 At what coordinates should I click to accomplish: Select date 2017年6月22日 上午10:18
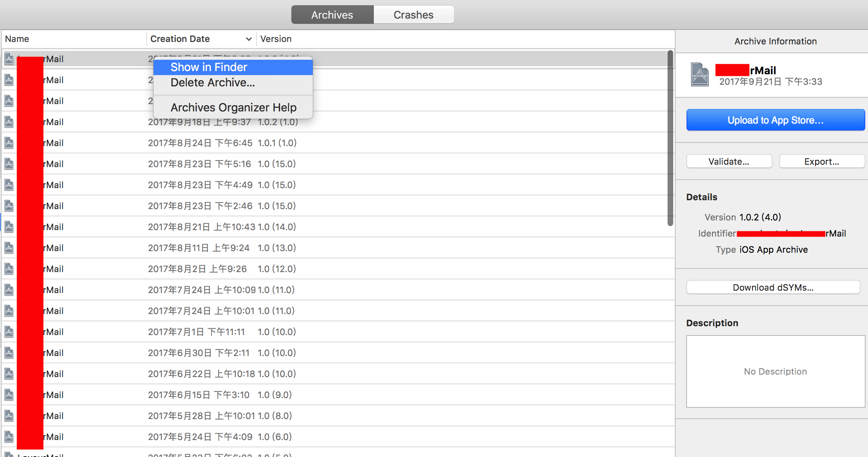(201, 374)
